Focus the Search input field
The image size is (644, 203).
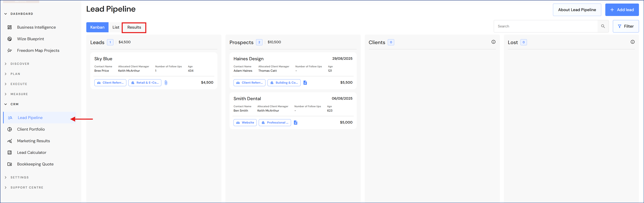[x=545, y=26]
